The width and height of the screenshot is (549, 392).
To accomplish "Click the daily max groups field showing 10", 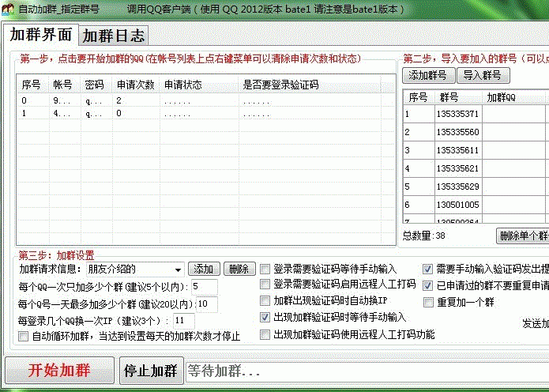I will coord(207,303).
